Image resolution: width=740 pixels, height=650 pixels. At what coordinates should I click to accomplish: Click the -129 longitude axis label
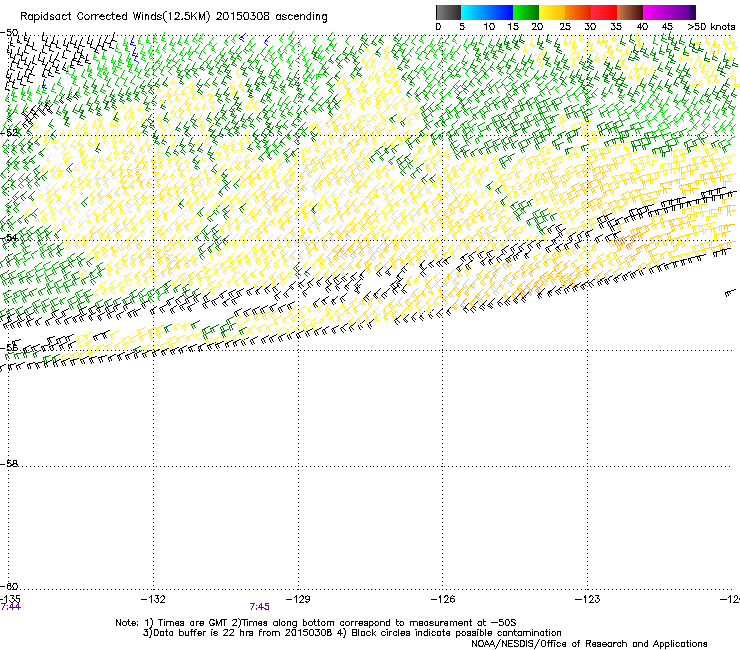pos(298,599)
